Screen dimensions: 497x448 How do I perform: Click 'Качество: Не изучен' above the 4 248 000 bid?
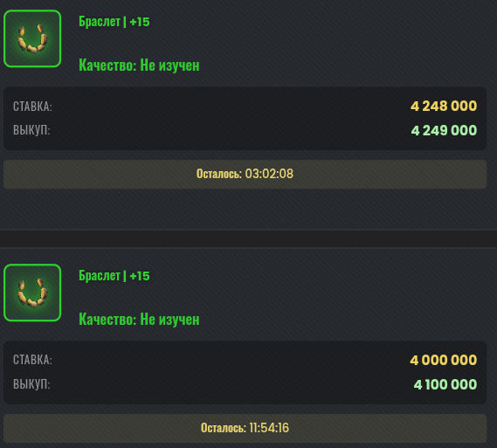139,65
